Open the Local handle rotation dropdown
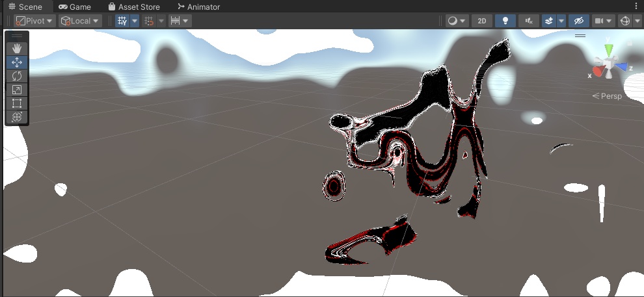644x297 pixels. (x=80, y=21)
